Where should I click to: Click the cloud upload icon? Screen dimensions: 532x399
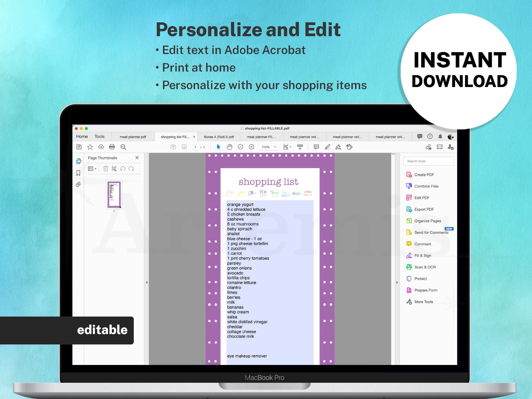101,147
